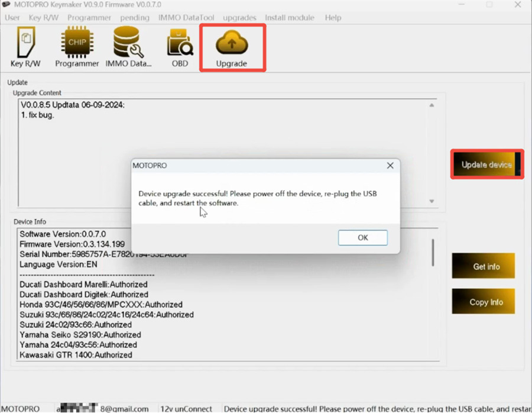The image size is (532, 413).
Task: Open the Key R/W tool icon
Action: [x=25, y=47]
